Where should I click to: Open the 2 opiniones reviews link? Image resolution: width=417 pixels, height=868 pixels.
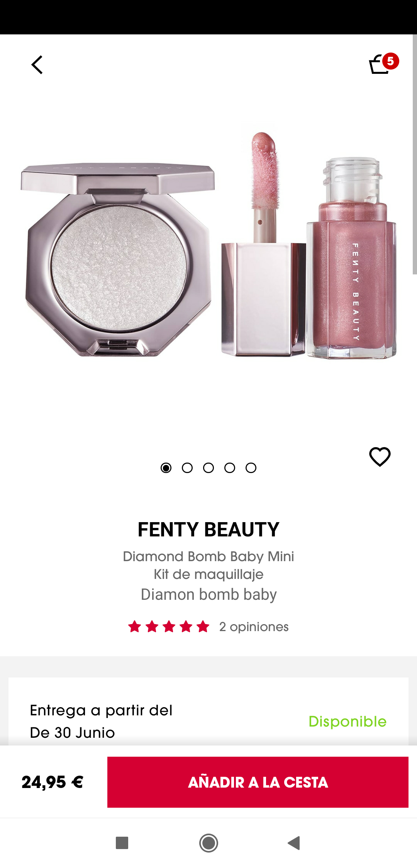tap(254, 626)
